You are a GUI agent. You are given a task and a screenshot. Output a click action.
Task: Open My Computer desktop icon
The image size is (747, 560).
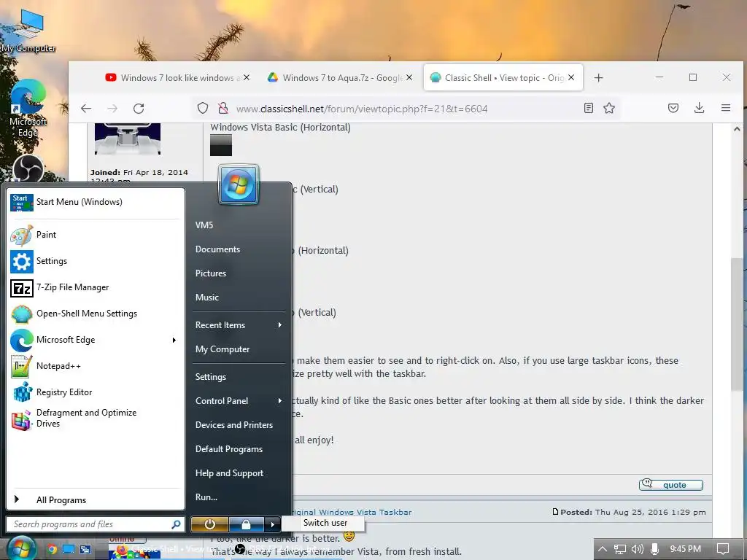28,31
